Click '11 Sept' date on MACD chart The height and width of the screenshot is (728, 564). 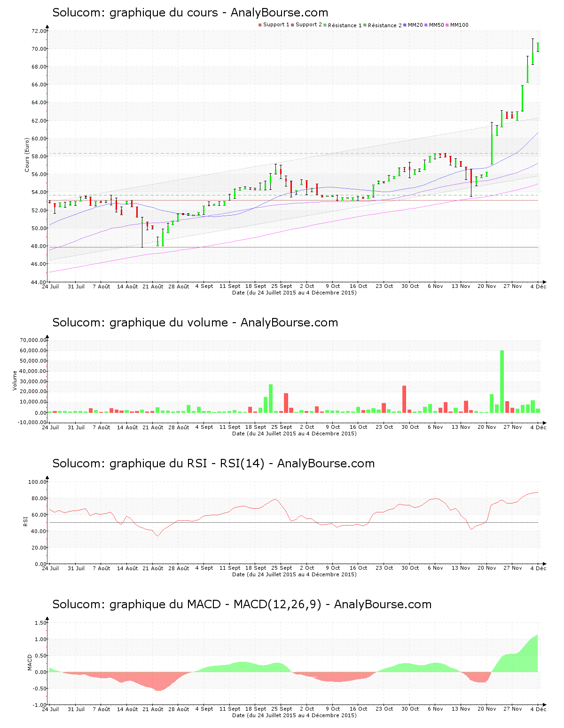pyautogui.click(x=230, y=709)
